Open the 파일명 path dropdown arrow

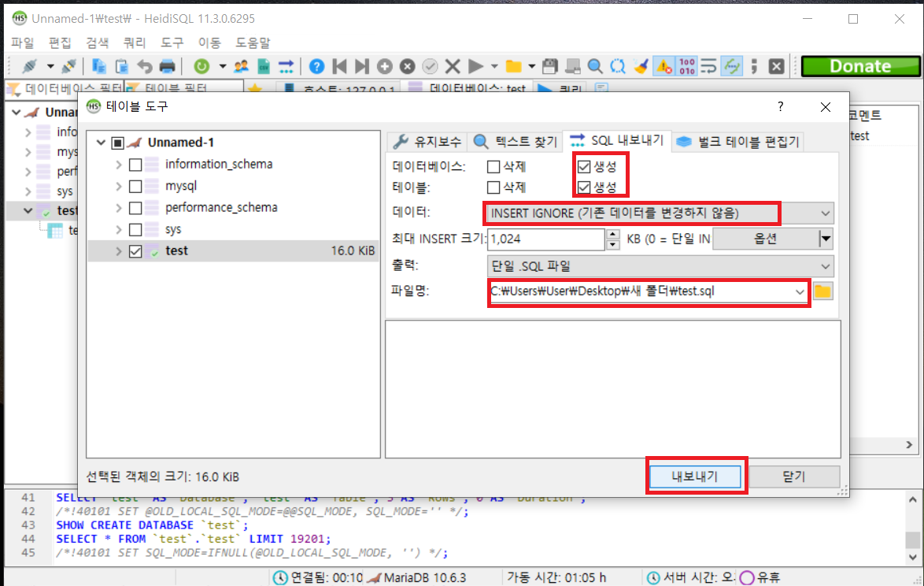click(x=799, y=292)
